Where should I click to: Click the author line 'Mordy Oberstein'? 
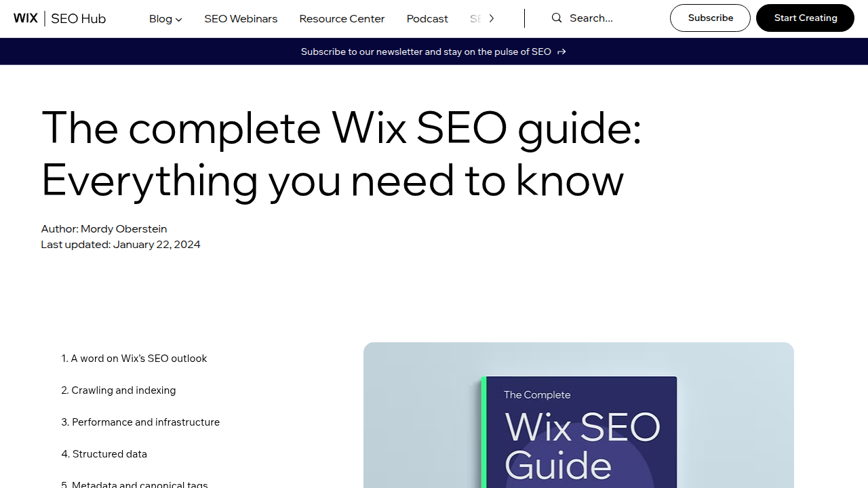104,229
